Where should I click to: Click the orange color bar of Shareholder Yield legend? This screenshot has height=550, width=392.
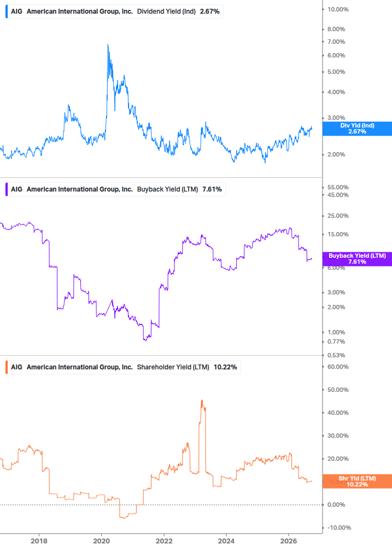coord(7,367)
